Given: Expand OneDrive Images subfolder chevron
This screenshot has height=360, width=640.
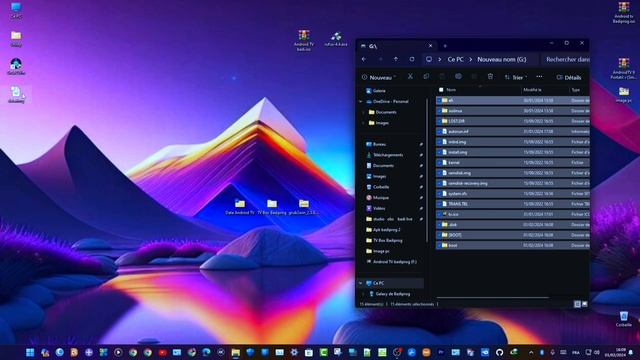Looking at the screenshot, I should 363,122.
